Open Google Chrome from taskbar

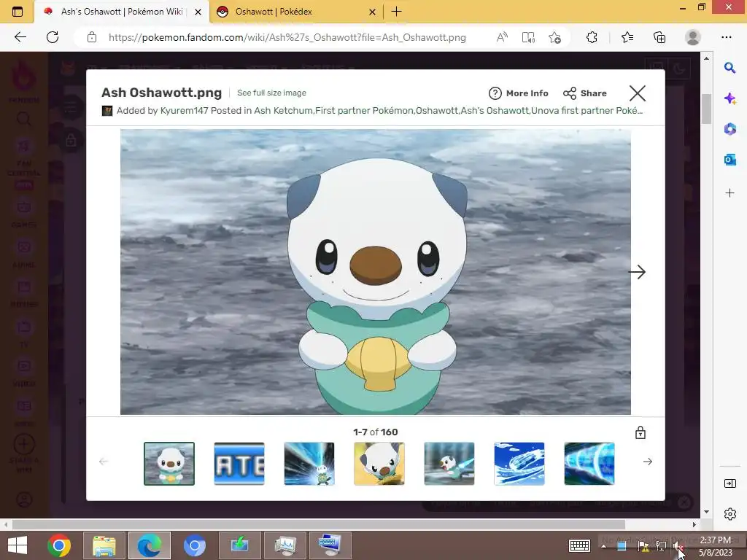point(59,545)
